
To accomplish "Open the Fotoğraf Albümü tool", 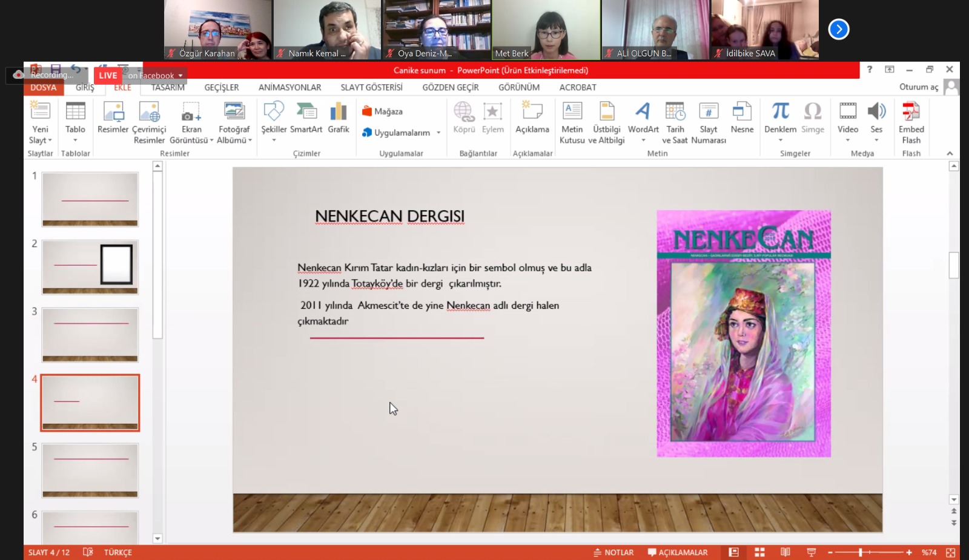I will pyautogui.click(x=234, y=124).
